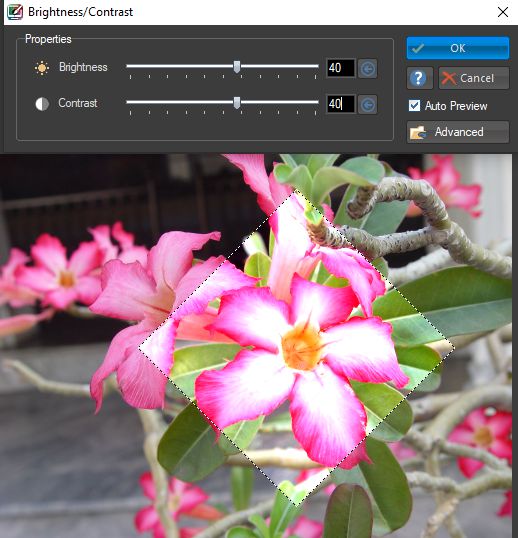Click the Cancel button label

(x=477, y=78)
